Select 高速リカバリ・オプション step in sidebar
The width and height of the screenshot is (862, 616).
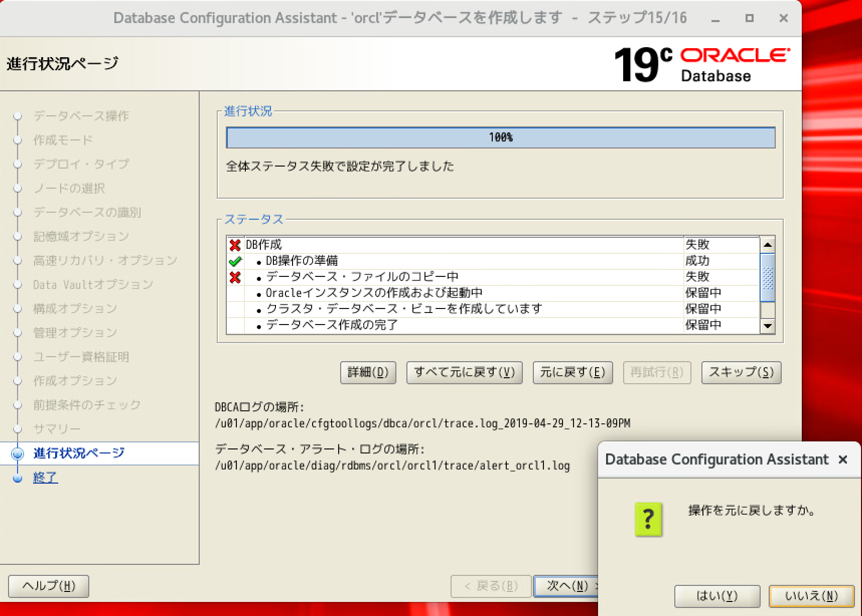[x=105, y=260]
